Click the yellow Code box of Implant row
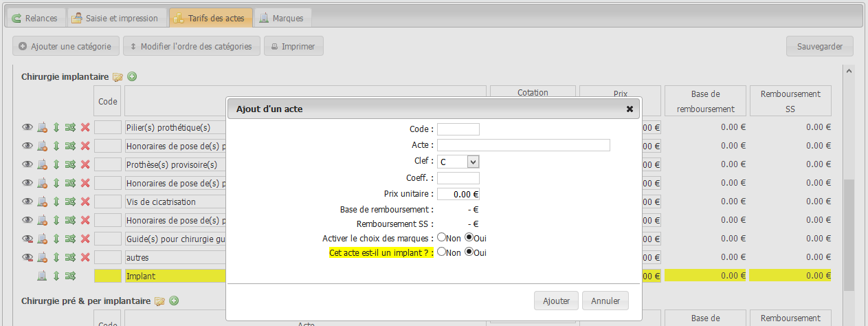This screenshot has width=868, height=326. 108,276
